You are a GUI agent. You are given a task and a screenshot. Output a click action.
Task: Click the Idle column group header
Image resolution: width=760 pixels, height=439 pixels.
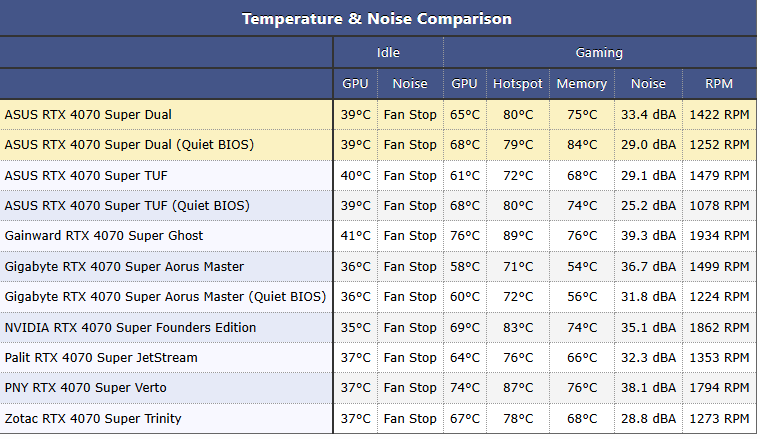[x=388, y=53]
